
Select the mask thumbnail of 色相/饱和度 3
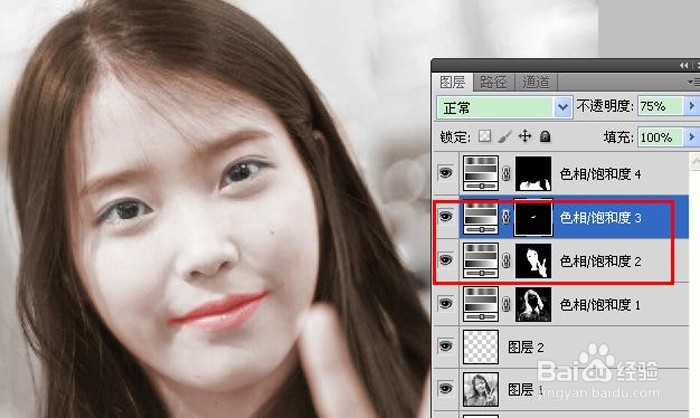click(533, 217)
